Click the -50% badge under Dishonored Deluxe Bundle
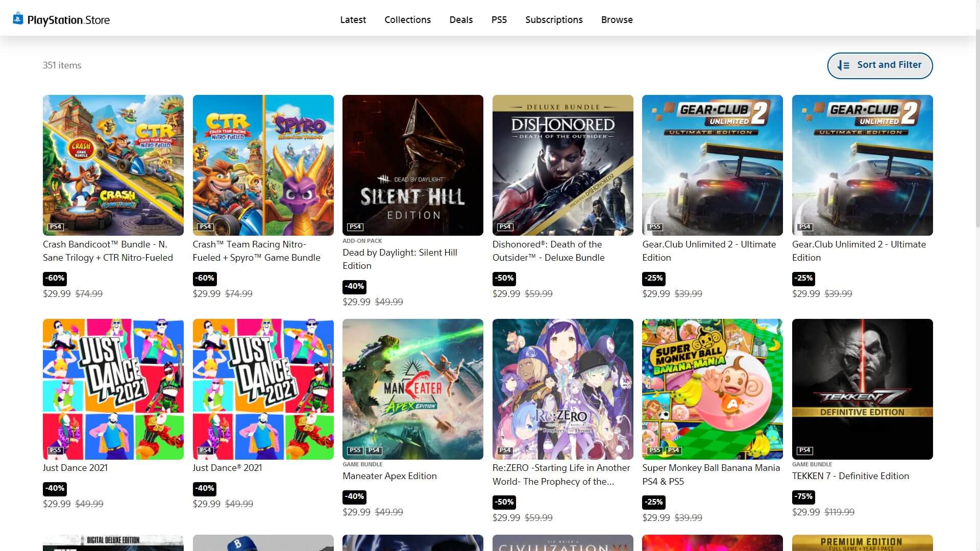Image resolution: width=980 pixels, height=551 pixels. pos(504,278)
